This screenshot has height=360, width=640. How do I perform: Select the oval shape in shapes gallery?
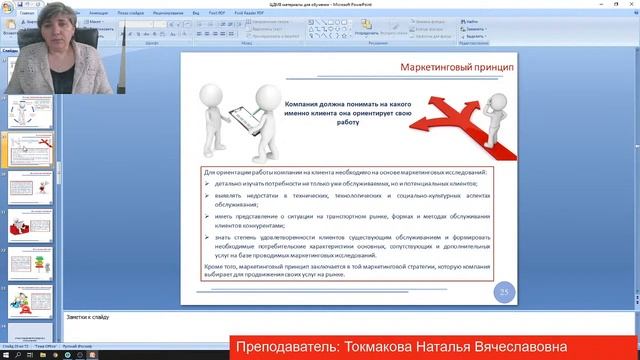pyautogui.click(x=338, y=22)
